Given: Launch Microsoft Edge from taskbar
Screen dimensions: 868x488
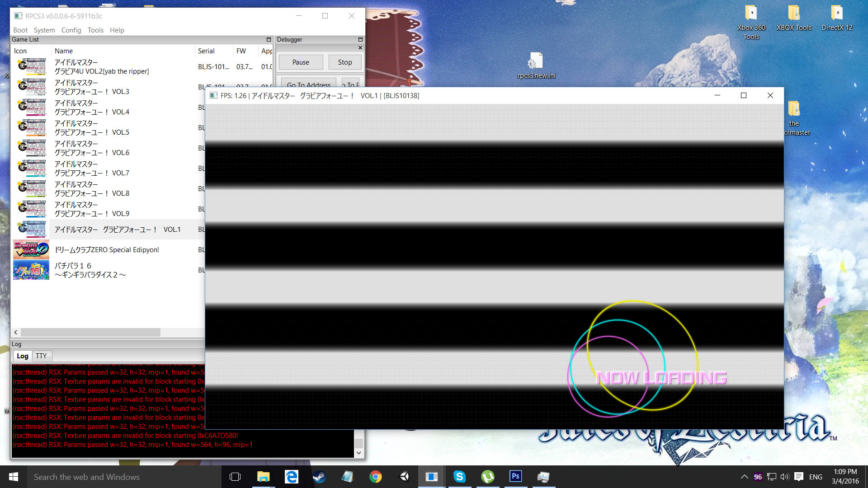Looking at the screenshot, I should click(x=291, y=477).
